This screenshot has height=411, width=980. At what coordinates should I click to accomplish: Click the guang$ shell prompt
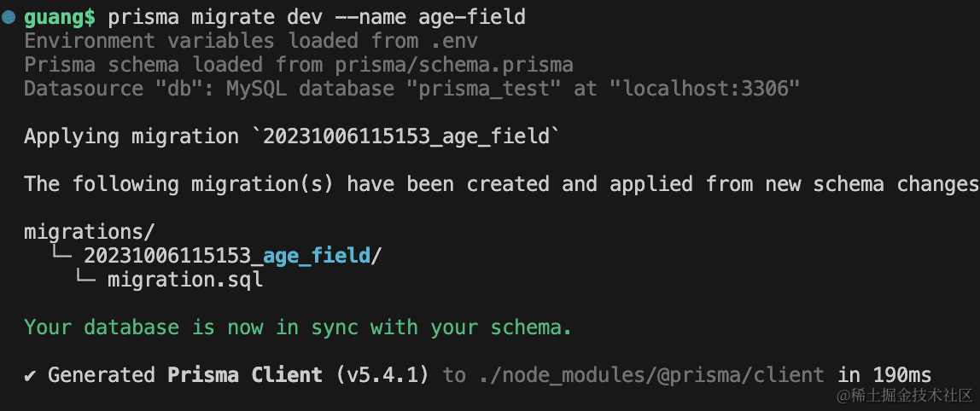click(59, 17)
